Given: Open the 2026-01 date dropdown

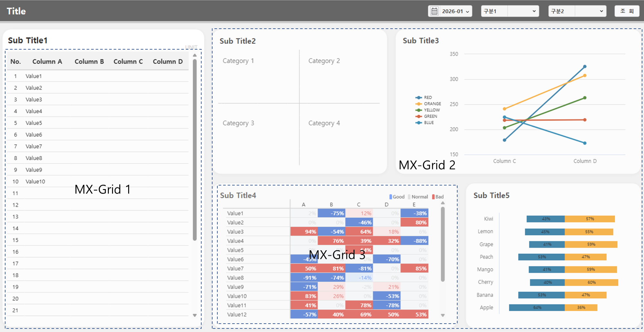Looking at the screenshot, I should 450,11.
